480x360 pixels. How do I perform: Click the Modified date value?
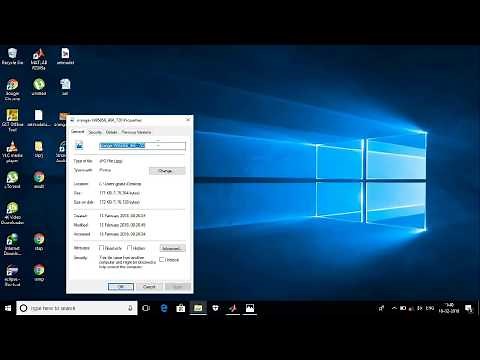click(x=122, y=225)
